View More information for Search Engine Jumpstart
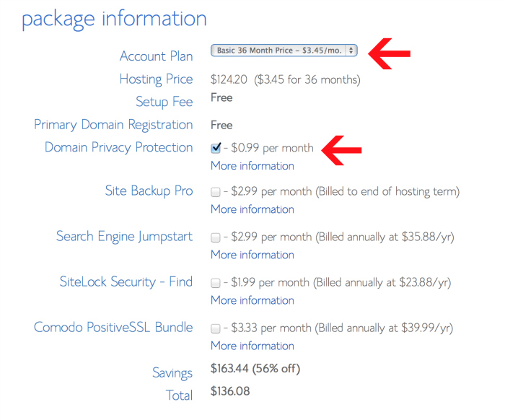This screenshot has height=420, width=505. click(x=252, y=255)
